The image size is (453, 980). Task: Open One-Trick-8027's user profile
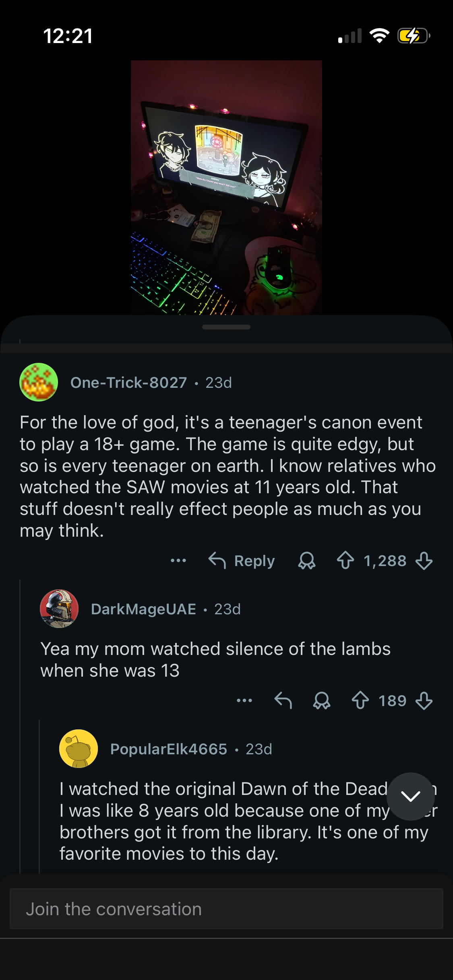[x=128, y=383]
